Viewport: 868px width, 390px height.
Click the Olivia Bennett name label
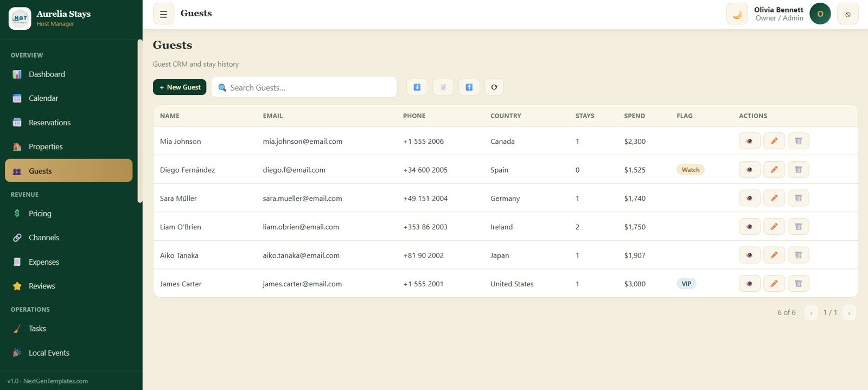click(x=778, y=10)
